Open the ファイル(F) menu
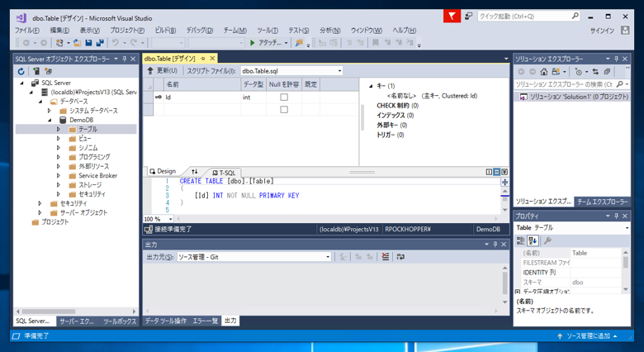 pyautogui.click(x=27, y=31)
